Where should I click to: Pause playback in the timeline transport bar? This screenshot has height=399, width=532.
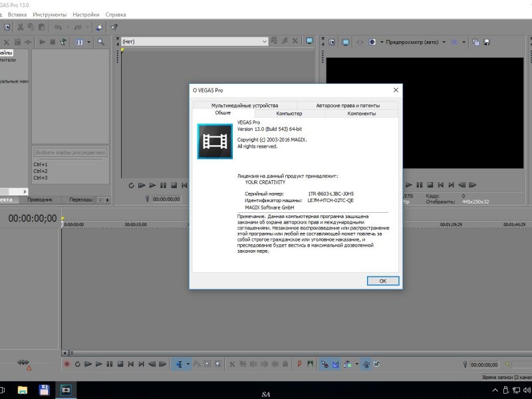(109, 364)
